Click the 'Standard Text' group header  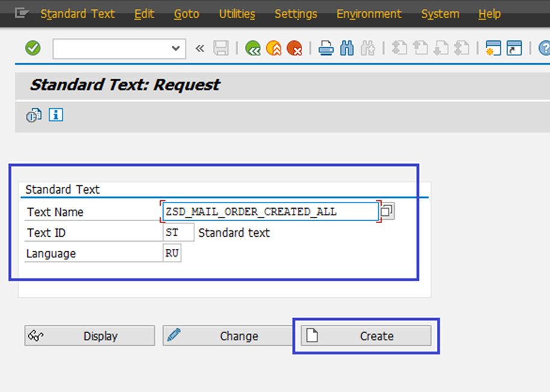pyautogui.click(x=63, y=189)
